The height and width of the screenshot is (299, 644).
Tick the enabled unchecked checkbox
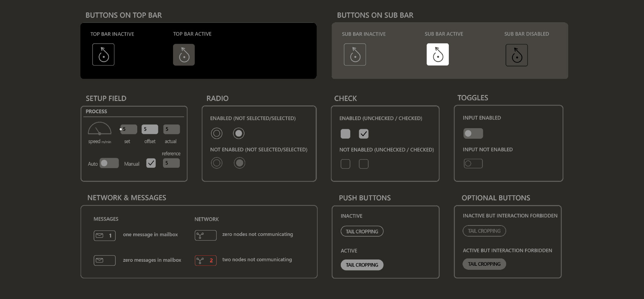coord(345,134)
